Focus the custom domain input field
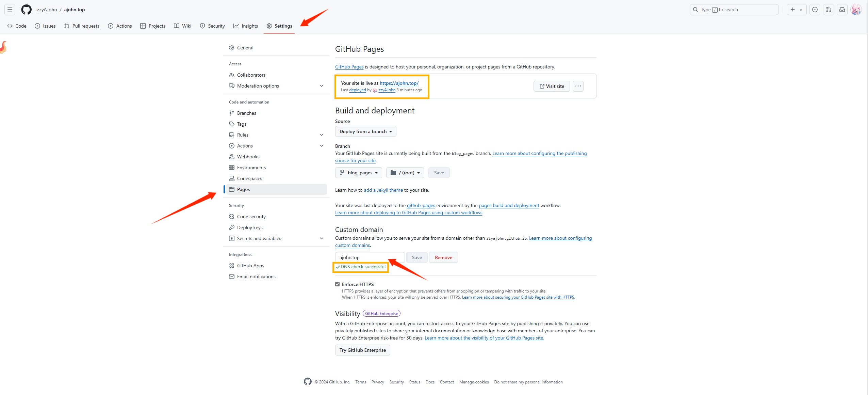 (x=370, y=257)
